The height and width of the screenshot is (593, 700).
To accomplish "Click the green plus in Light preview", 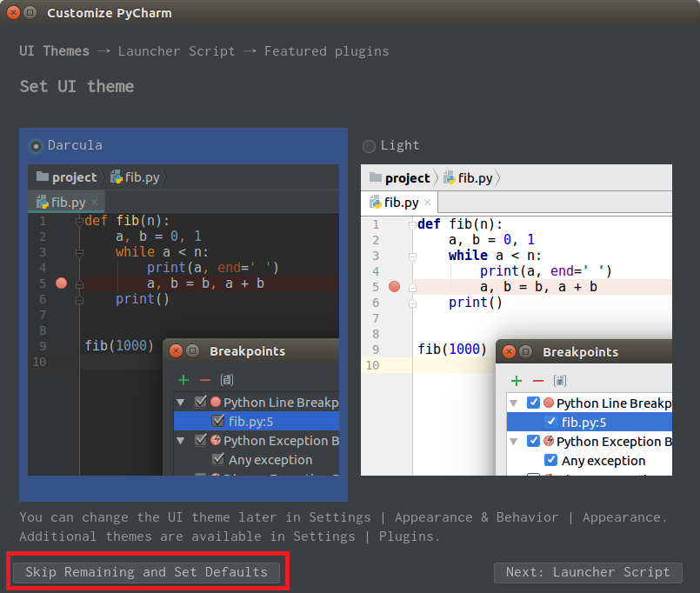I will 517,381.
